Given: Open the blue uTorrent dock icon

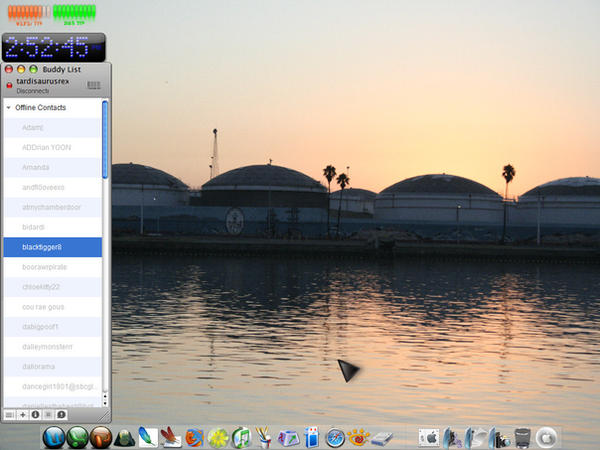Looking at the screenshot, I should (54, 437).
